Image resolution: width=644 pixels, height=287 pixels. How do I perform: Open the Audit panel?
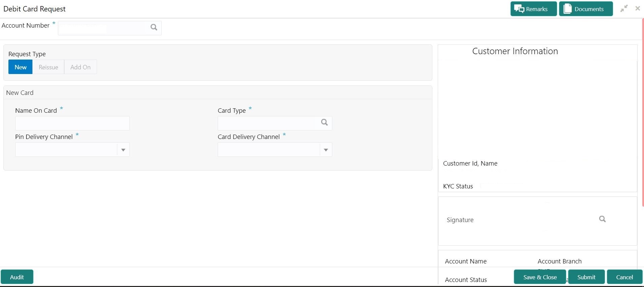tap(17, 277)
